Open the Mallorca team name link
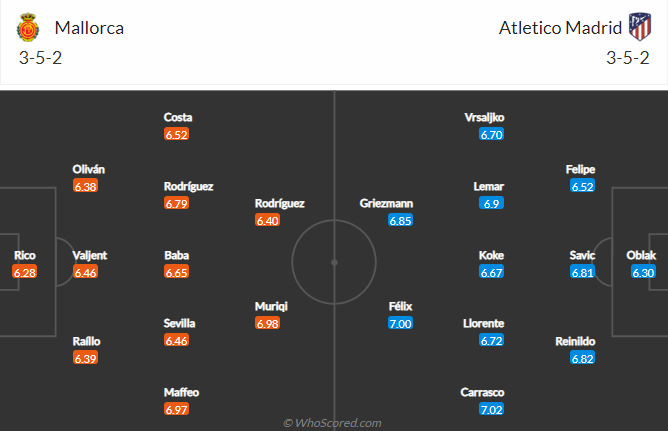This screenshot has width=668, height=431. pyautogui.click(x=89, y=28)
